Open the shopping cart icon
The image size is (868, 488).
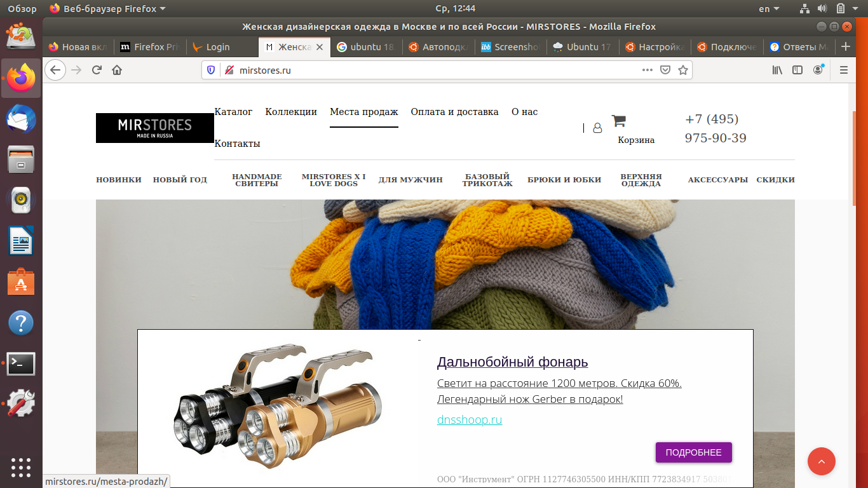pyautogui.click(x=618, y=121)
